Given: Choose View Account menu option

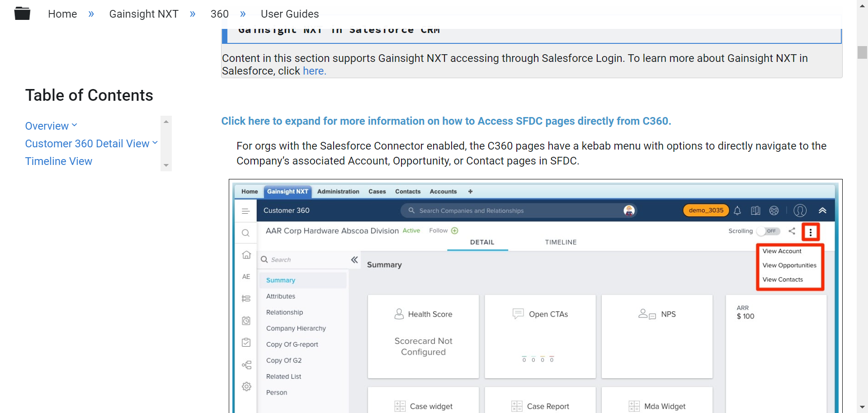Looking at the screenshot, I should [x=782, y=251].
